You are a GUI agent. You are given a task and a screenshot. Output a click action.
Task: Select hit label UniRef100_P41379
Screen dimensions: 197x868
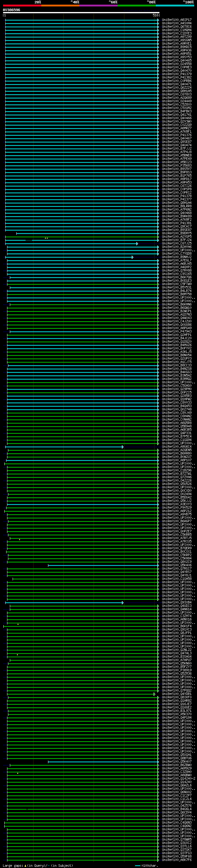tap(176, 74)
